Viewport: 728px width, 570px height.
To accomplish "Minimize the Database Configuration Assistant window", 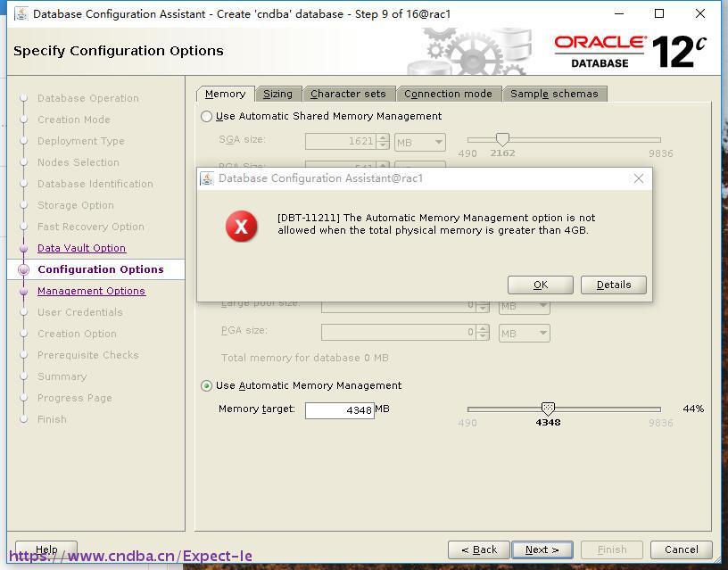I will [618, 13].
